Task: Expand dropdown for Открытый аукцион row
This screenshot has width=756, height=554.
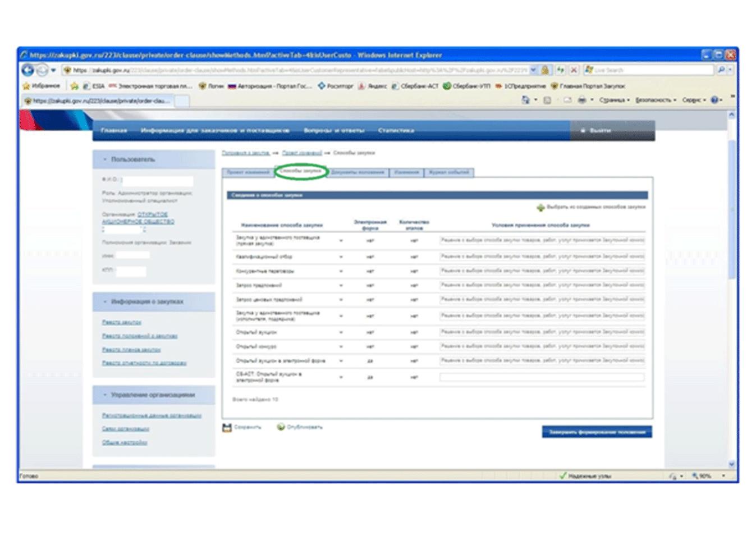Action: 341,332
